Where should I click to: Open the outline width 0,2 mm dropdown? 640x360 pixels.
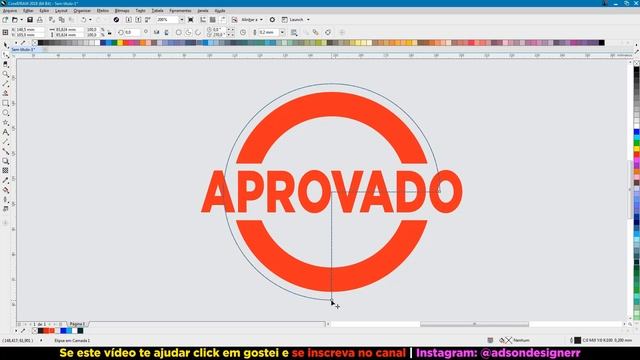(282, 32)
